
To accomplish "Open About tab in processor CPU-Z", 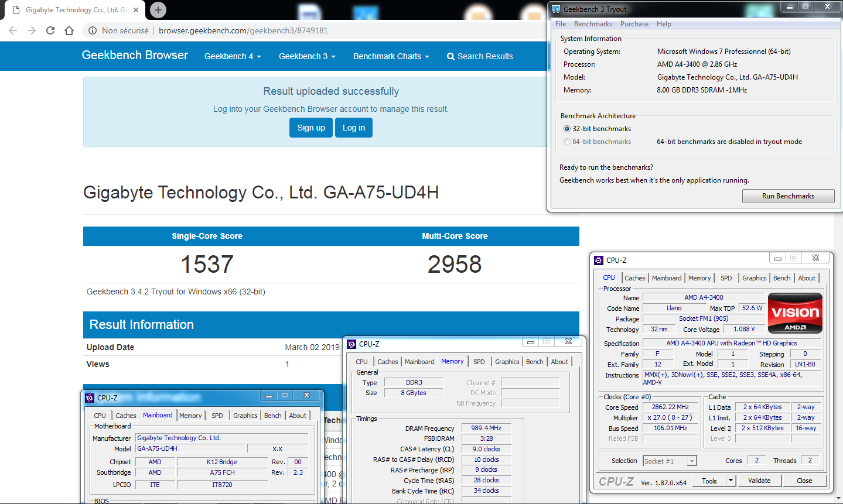I will pyautogui.click(x=807, y=278).
